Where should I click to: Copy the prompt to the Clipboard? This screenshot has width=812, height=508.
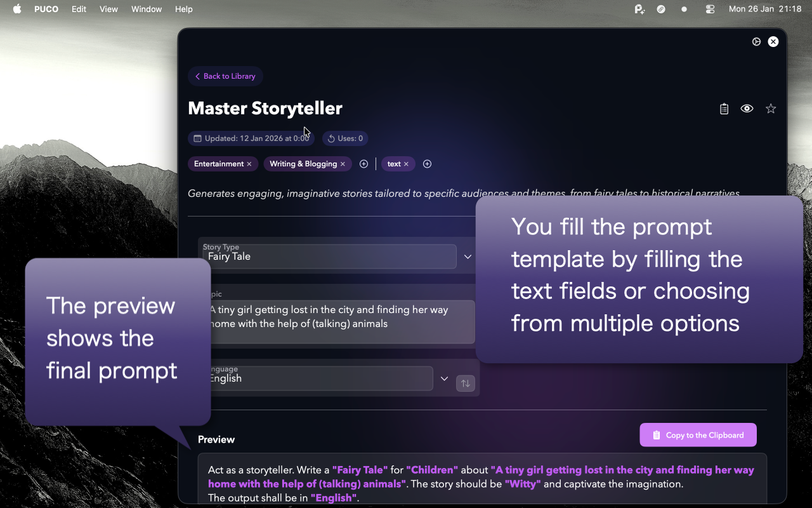click(x=698, y=435)
